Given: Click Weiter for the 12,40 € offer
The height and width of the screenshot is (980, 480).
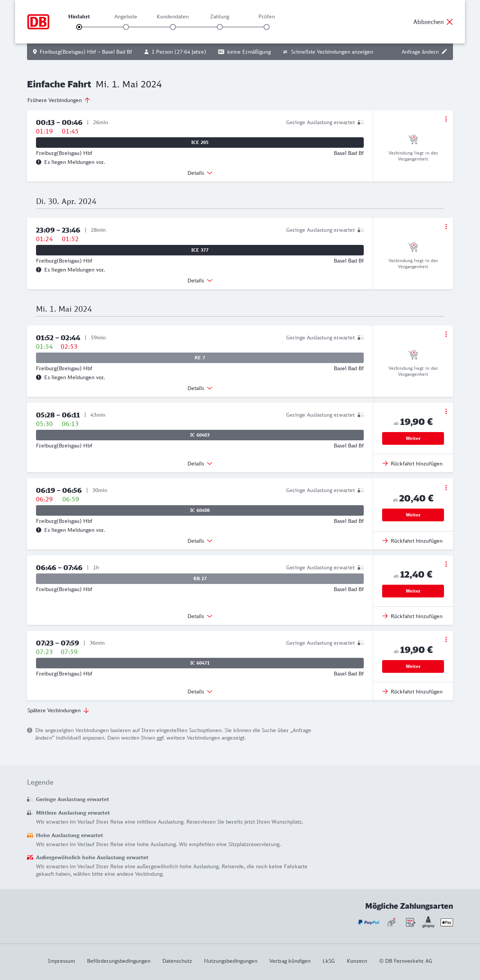Looking at the screenshot, I should tap(412, 591).
